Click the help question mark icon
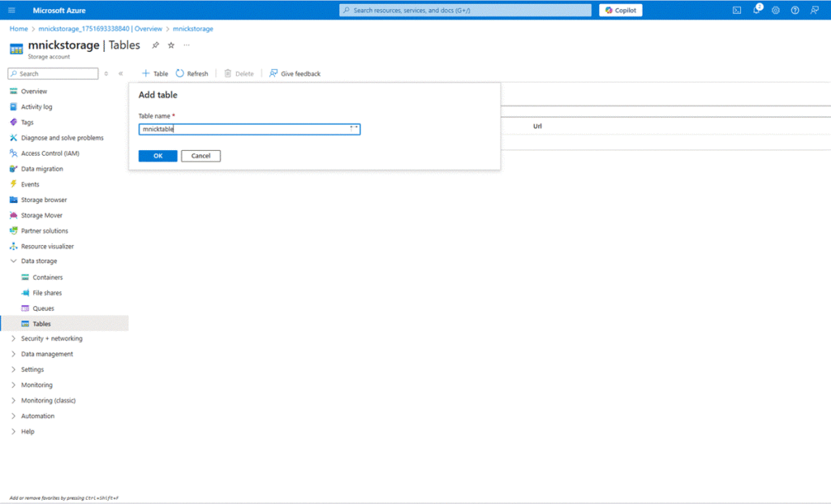Viewport: 831px width, 504px height. pyautogui.click(x=794, y=11)
